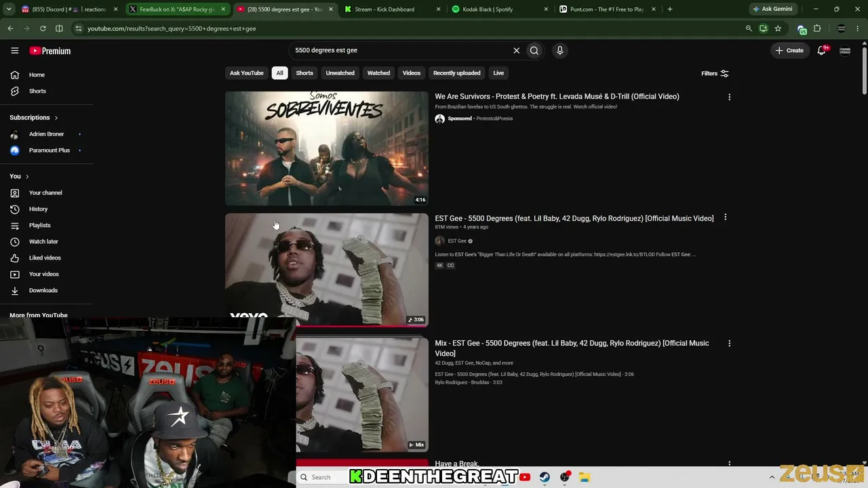Open the Paramount Plus subscription
This screenshot has width=868, height=488.
coord(49,150)
